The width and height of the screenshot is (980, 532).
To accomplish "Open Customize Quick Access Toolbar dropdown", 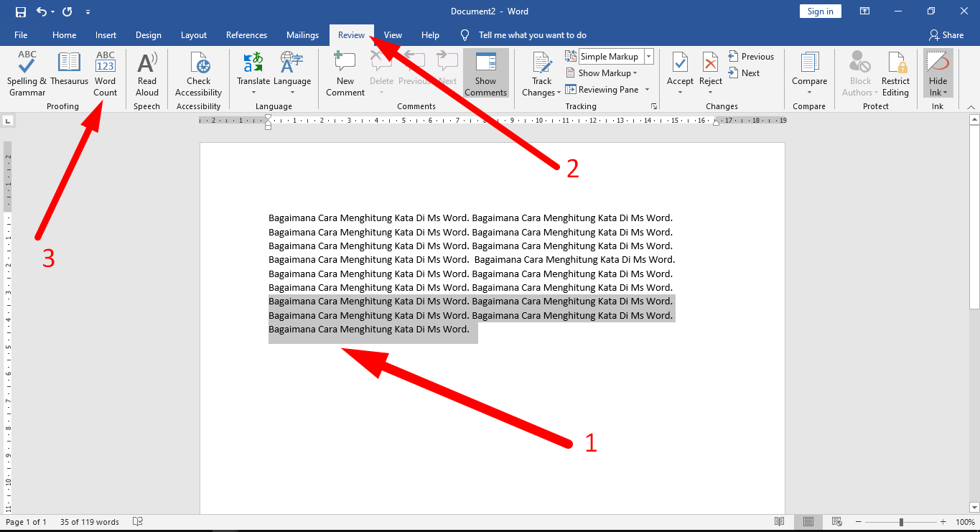I will [x=88, y=12].
